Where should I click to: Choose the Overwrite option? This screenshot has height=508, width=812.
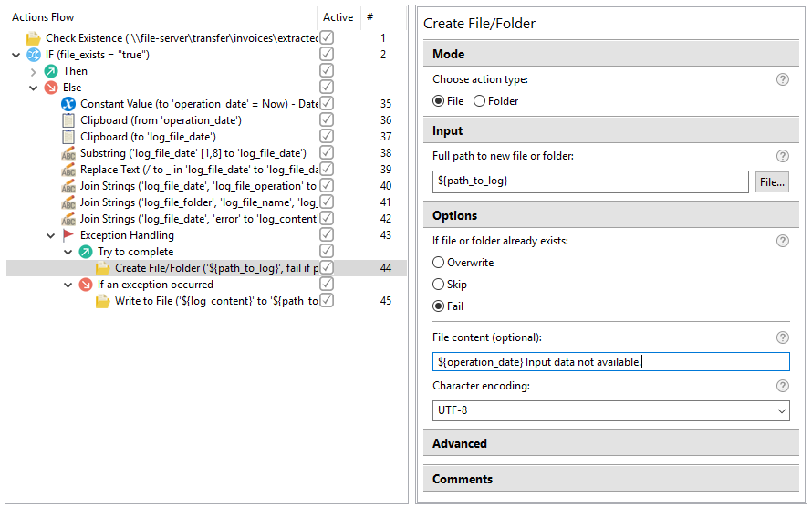(x=438, y=263)
